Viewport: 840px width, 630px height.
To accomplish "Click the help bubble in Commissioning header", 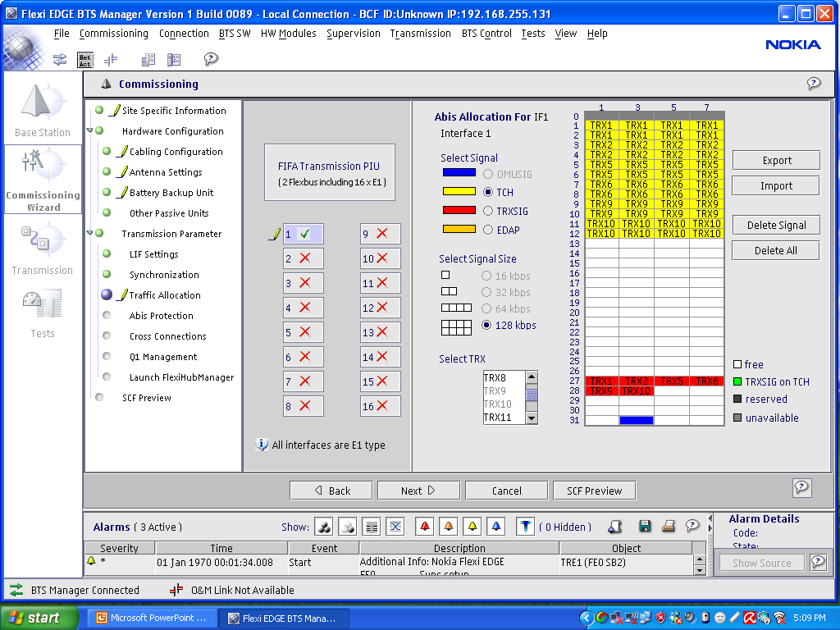I will point(813,84).
